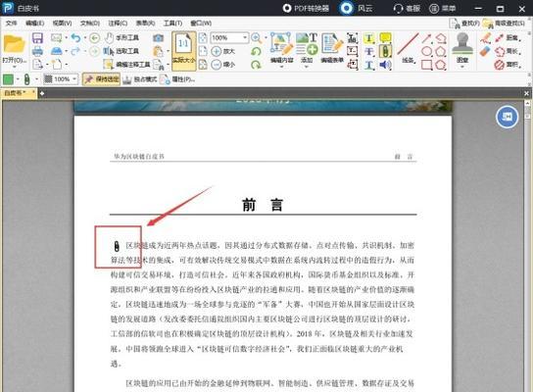The width and height of the screenshot is (533, 392).
Task: Select the sound annotation speaker tool
Action: pyautogui.click(x=385, y=65)
